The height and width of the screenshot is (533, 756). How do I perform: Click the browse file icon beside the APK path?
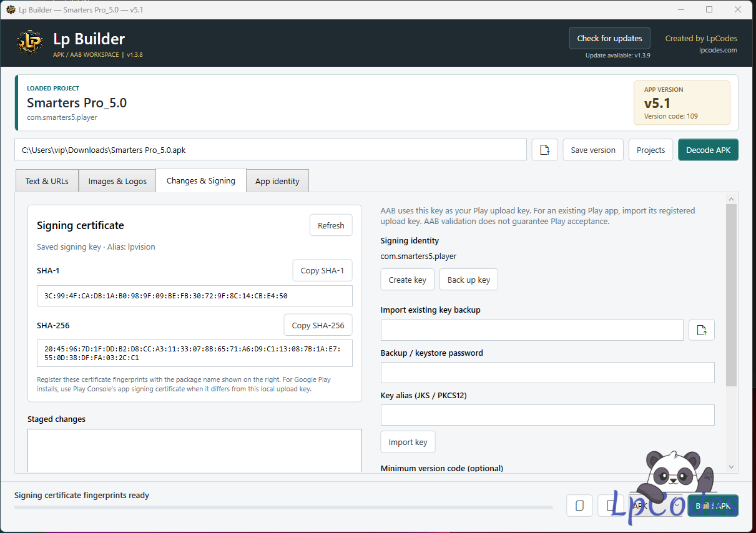click(x=545, y=150)
